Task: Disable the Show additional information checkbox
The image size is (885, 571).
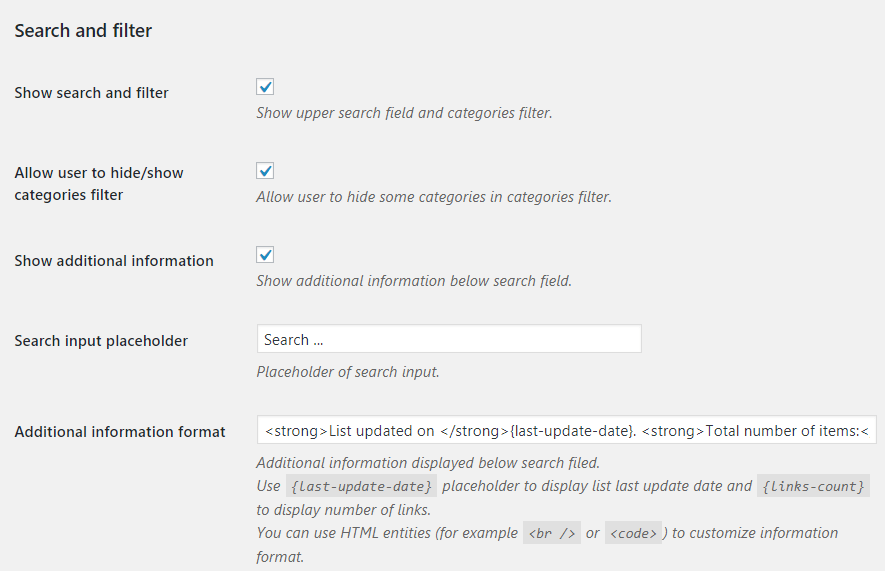Action: point(265,255)
